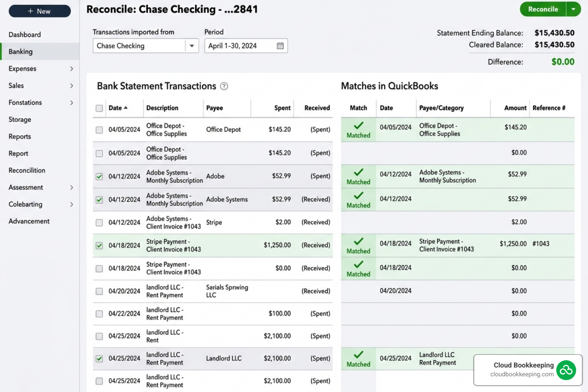This screenshot has width=588, height=392.
Task: Click the Matched checkmark for Adobe Systems $52.99 with payee
Action: (359, 172)
